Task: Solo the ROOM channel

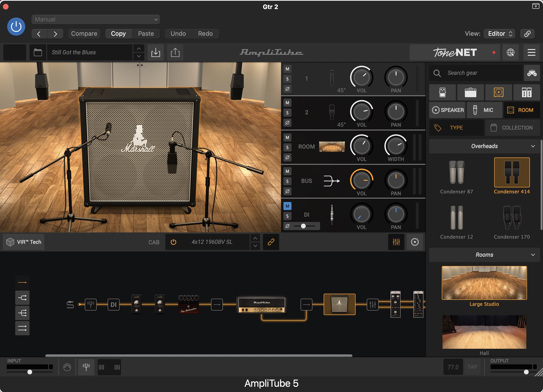Action: [x=287, y=147]
